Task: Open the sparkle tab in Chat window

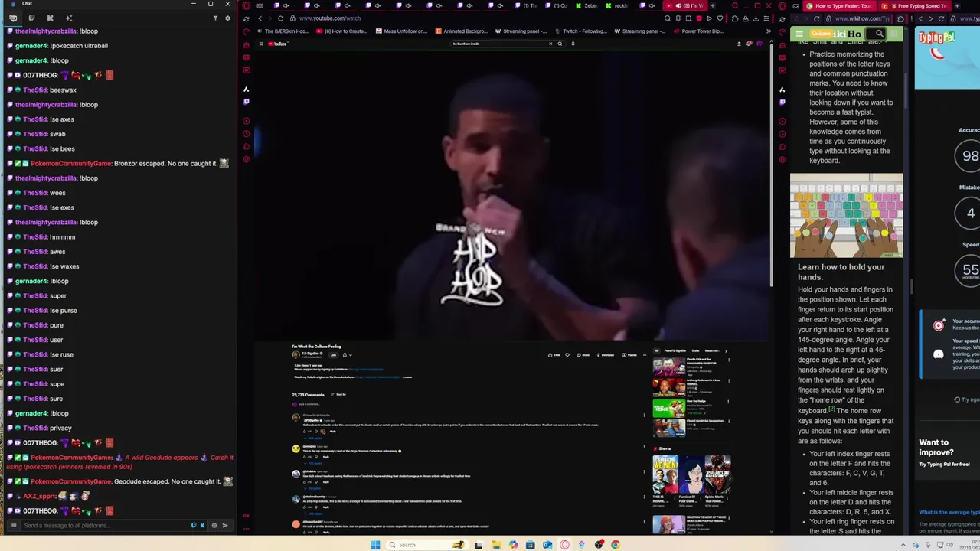Action: click(x=69, y=18)
